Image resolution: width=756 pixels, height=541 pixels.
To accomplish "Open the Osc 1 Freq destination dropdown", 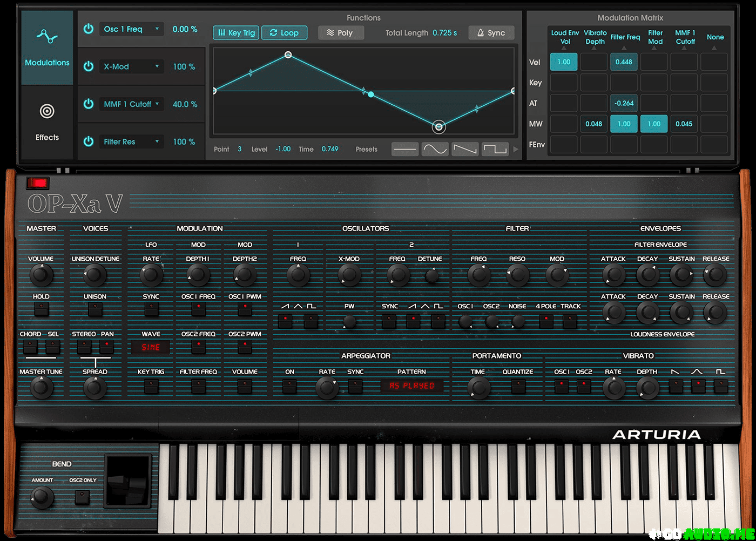I will [x=131, y=29].
